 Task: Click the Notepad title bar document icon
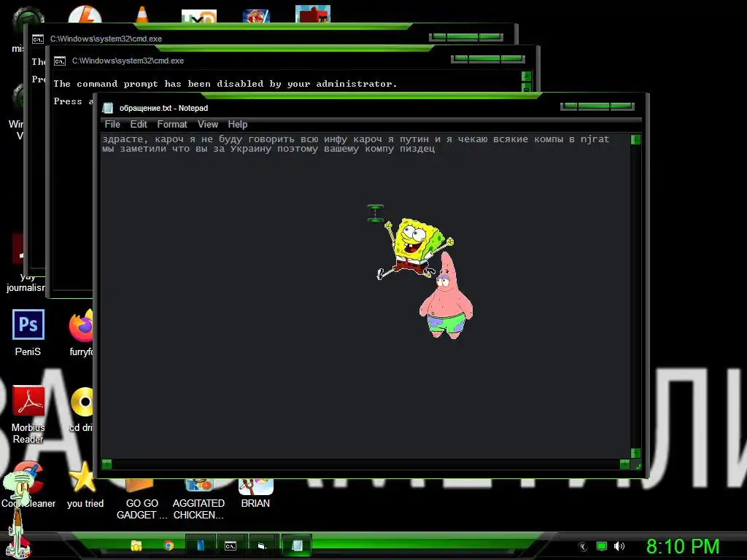108,108
